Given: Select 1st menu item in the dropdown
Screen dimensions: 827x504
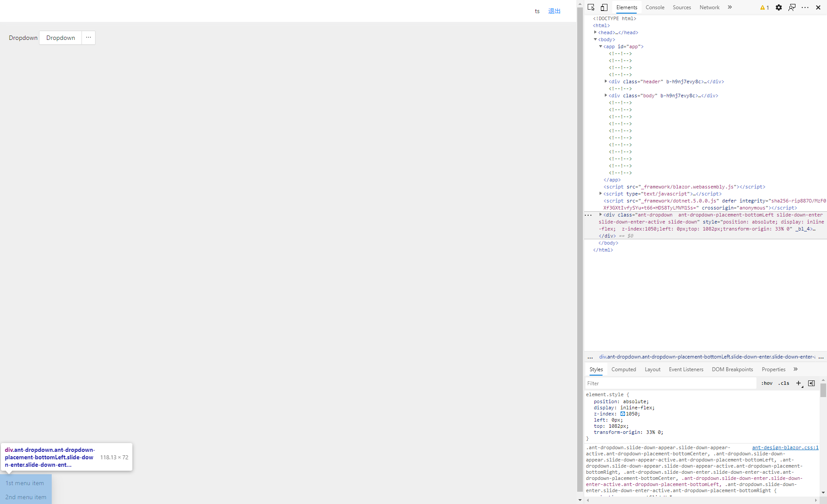Looking at the screenshot, I should coord(25,483).
